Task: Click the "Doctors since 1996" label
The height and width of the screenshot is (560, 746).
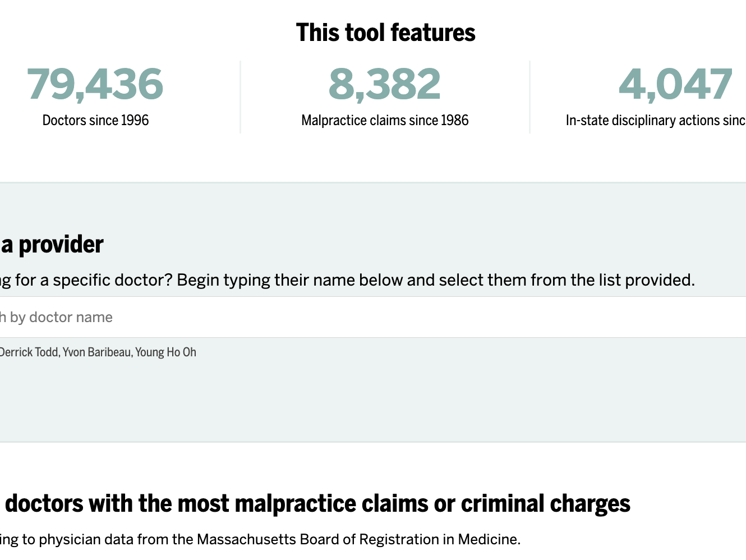Action: tap(95, 120)
